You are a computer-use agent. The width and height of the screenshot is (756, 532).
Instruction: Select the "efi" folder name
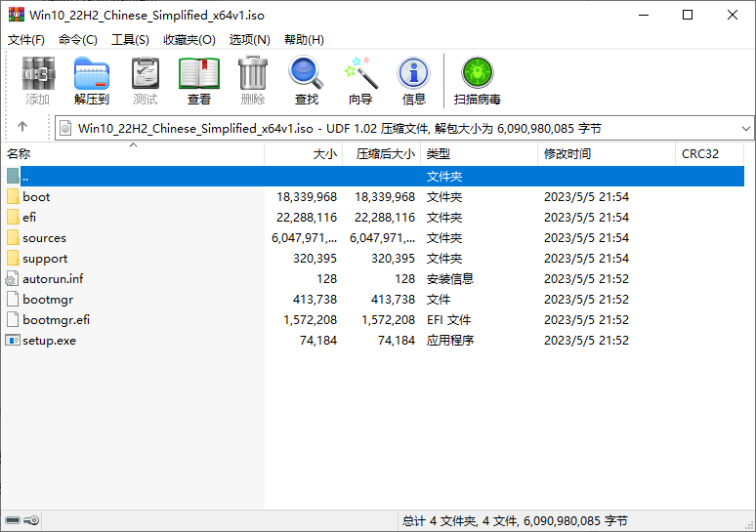(x=29, y=217)
